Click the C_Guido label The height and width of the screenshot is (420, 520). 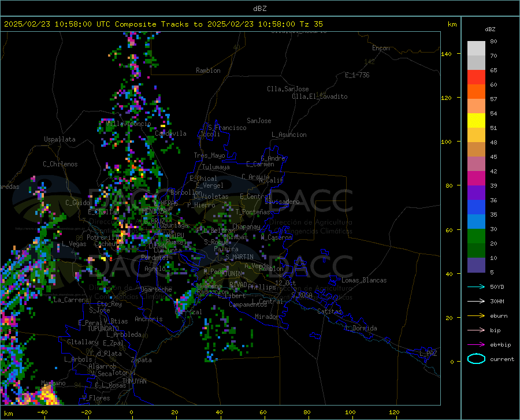[x=77, y=203]
